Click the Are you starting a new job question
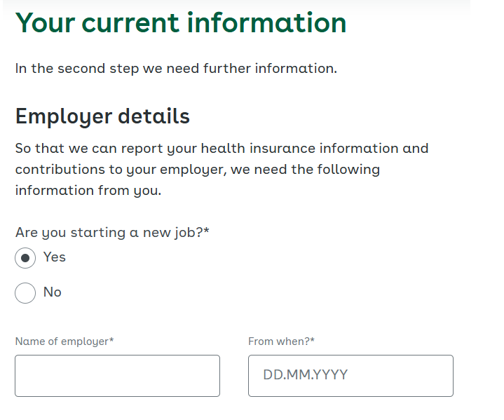 click(x=112, y=233)
